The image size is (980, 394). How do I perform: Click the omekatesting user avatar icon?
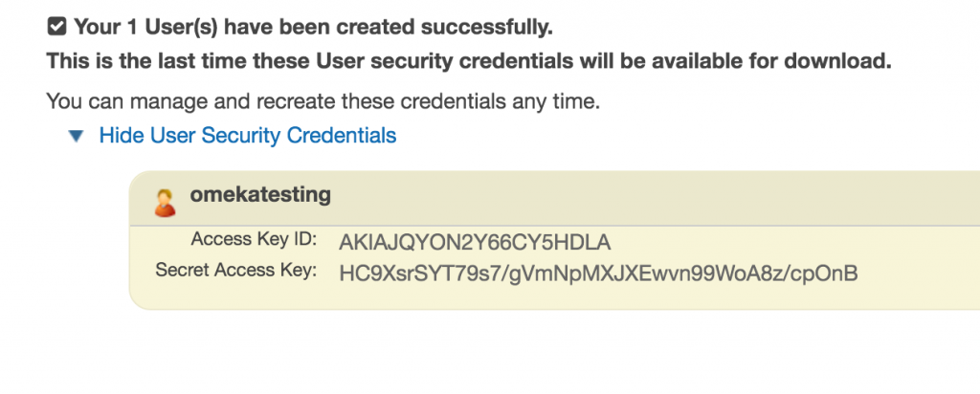(165, 203)
